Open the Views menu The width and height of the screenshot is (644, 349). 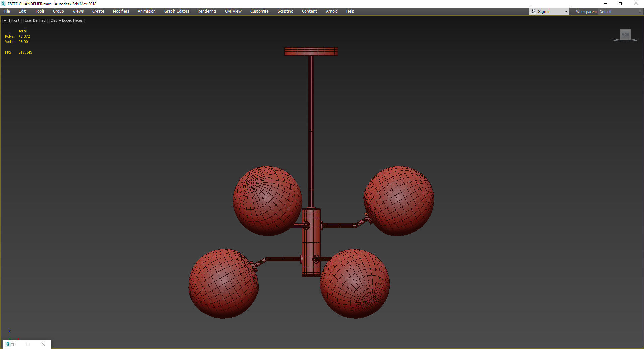pos(78,11)
